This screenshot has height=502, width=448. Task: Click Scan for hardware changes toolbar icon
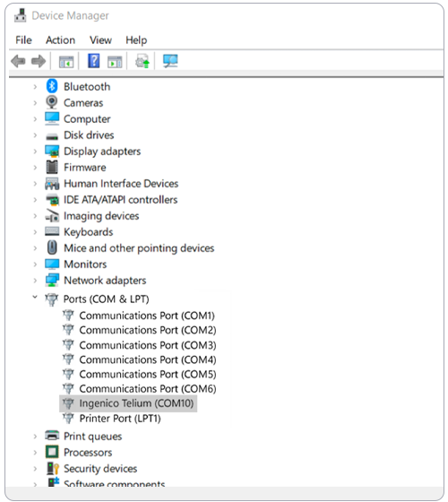pos(170,61)
